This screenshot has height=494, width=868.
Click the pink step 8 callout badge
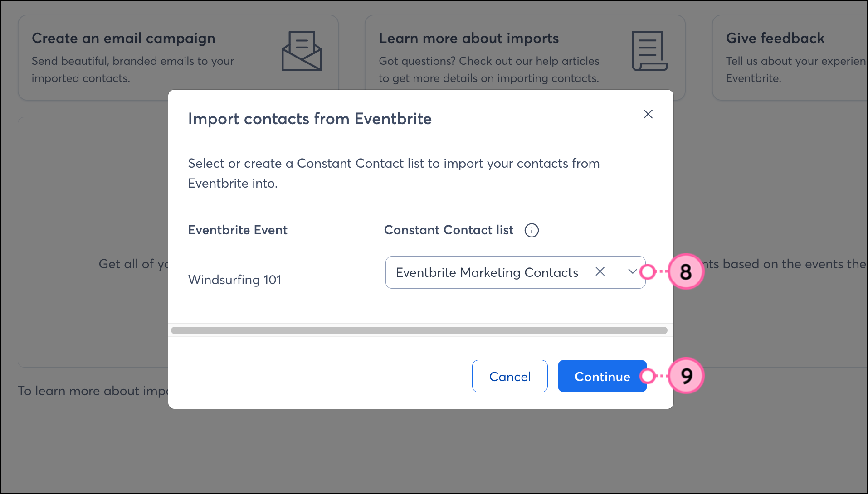[x=686, y=271]
